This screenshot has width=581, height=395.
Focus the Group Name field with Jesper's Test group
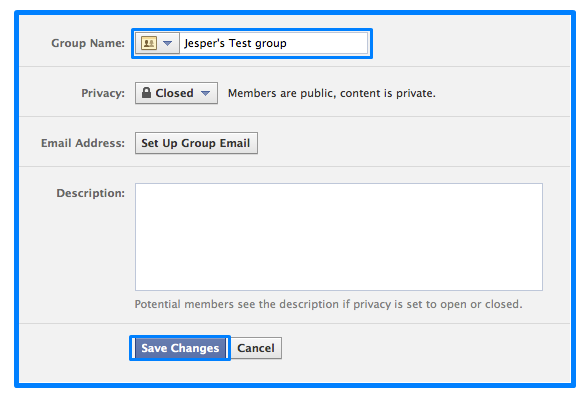pyautogui.click(x=273, y=43)
